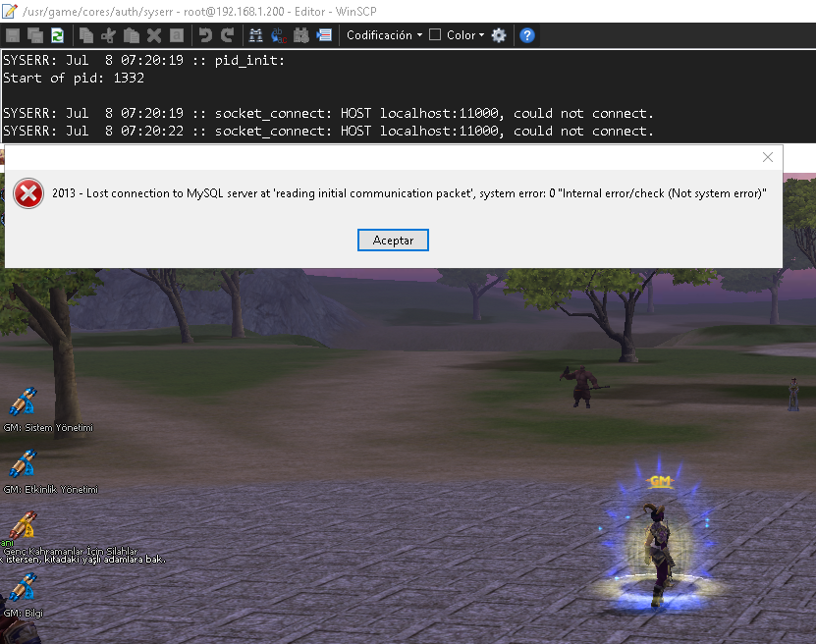Open GM: Bilgi scroll icon
Screen dimensions: 816x644
(23, 586)
